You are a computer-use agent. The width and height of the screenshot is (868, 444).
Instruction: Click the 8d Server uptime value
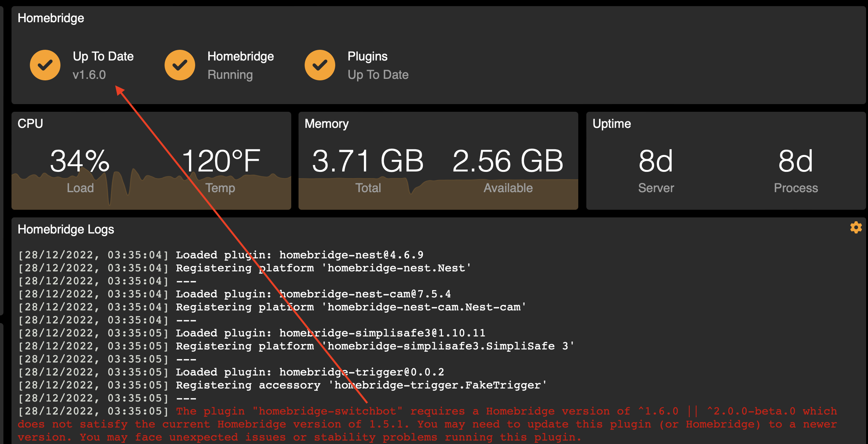click(656, 161)
